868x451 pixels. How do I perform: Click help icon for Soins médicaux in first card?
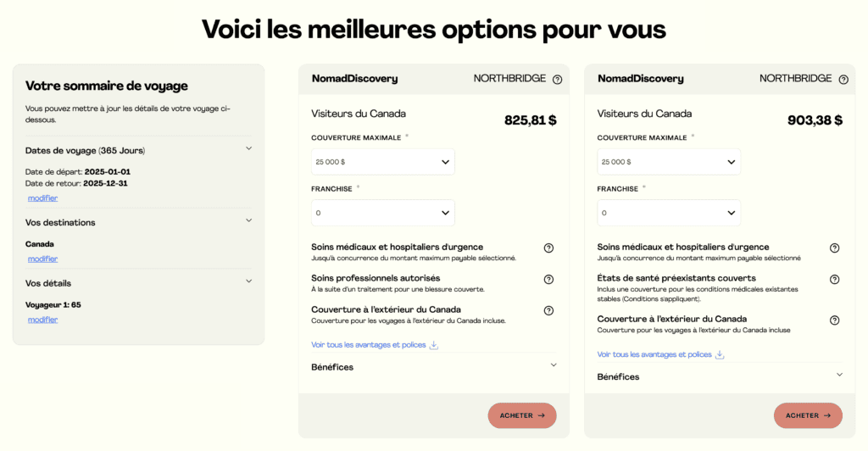coord(548,248)
